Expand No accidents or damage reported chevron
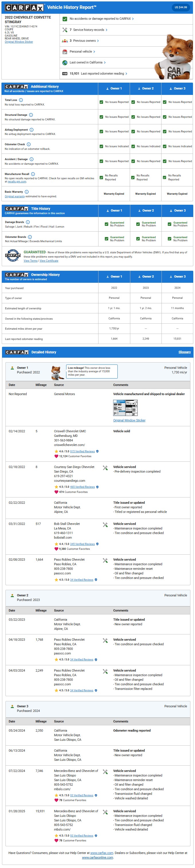195x868 pixels. tap(133, 19)
